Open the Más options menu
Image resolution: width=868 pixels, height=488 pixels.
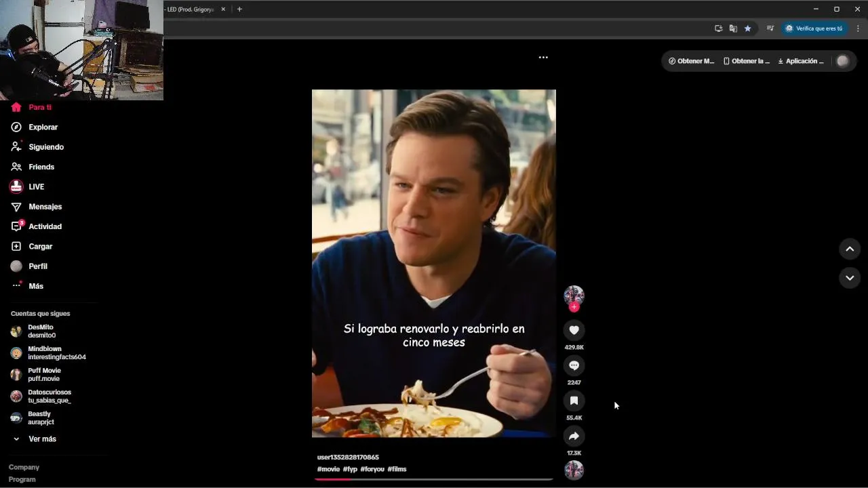point(27,286)
